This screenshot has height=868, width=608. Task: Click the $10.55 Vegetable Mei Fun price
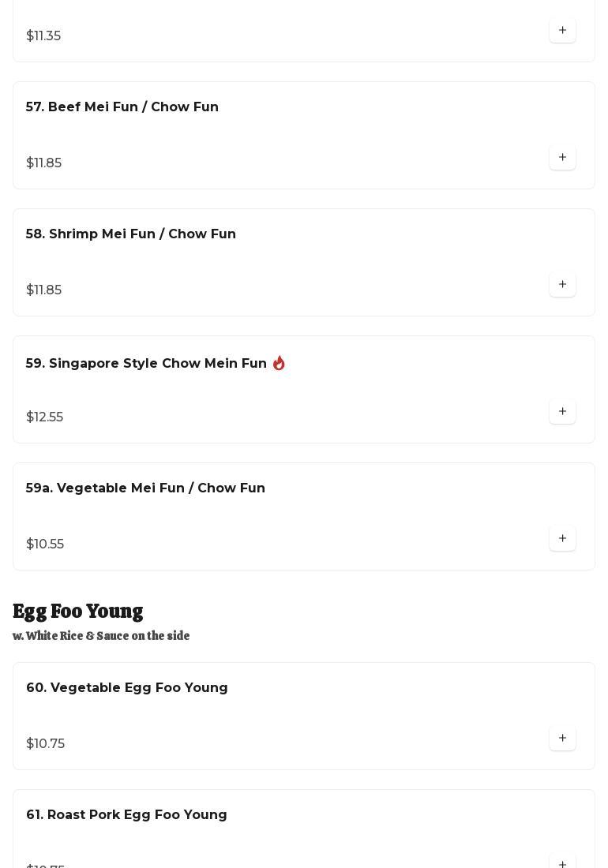click(45, 544)
